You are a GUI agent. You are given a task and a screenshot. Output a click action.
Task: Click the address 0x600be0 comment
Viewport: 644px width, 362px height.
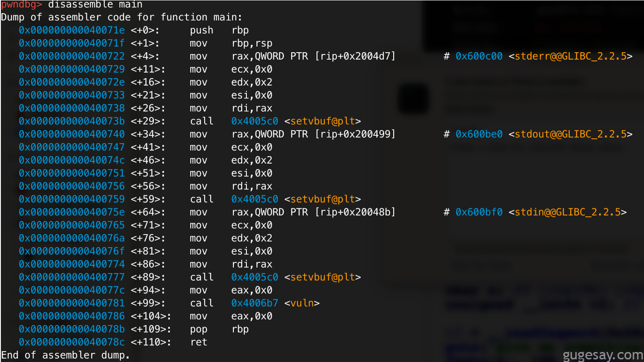click(479, 134)
